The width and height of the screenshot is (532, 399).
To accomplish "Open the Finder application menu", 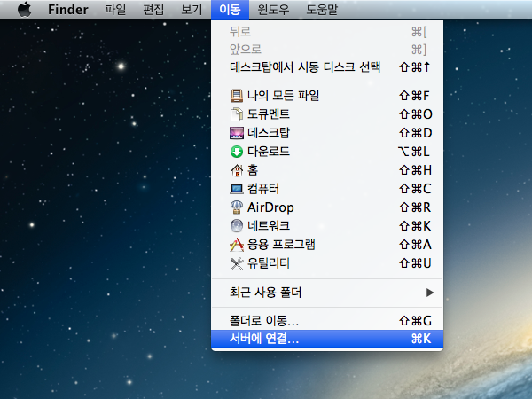I will [68, 10].
